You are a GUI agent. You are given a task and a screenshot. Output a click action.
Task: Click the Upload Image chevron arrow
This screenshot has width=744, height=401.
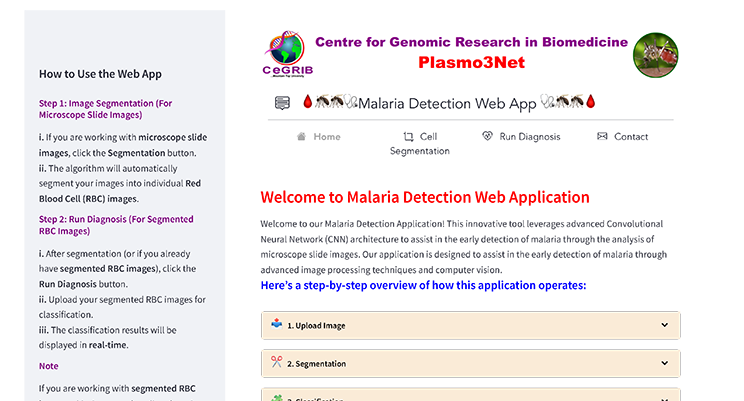point(665,325)
